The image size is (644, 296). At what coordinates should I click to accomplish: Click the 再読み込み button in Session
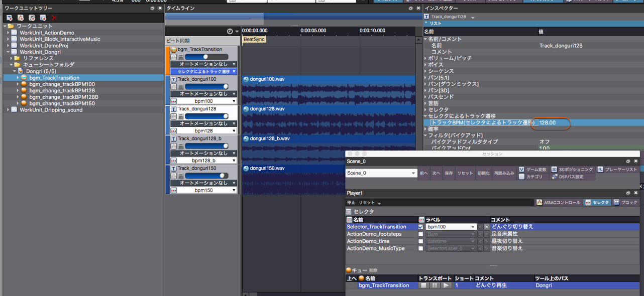pyautogui.click(x=504, y=173)
